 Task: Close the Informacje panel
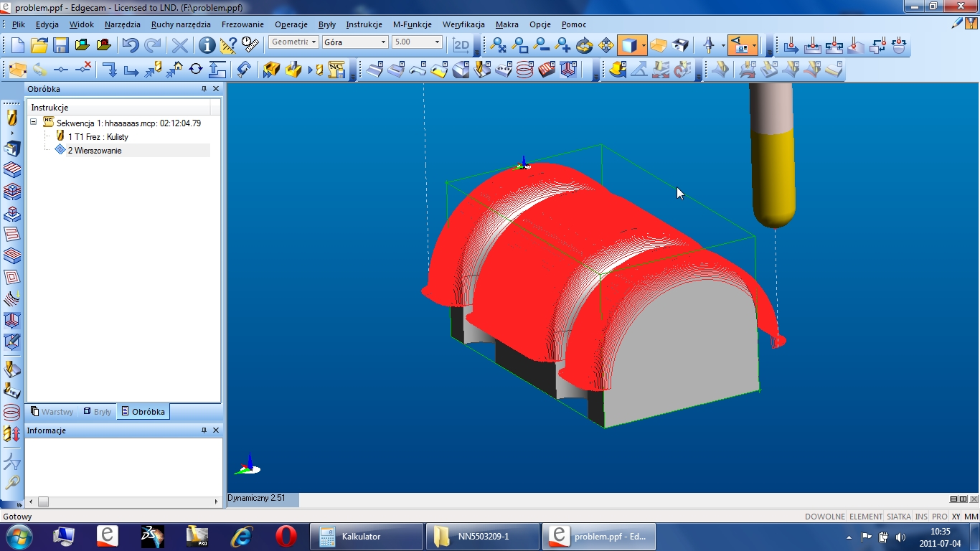click(x=216, y=430)
